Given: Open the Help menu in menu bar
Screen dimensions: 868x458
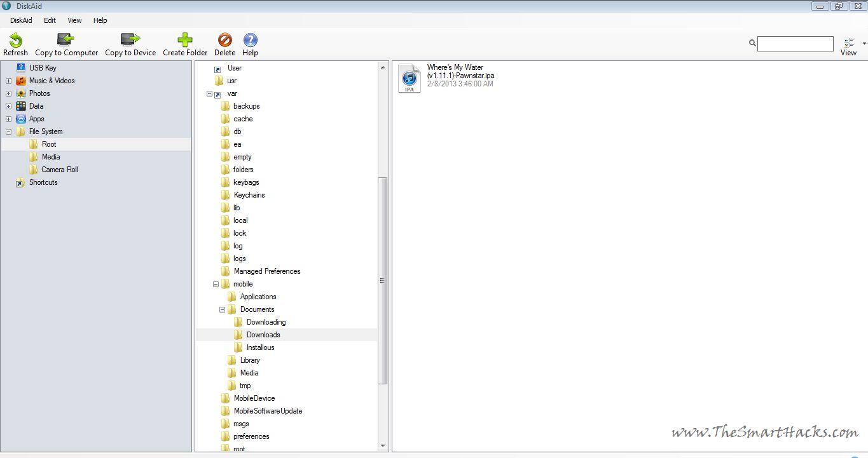Looking at the screenshot, I should [100, 20].
